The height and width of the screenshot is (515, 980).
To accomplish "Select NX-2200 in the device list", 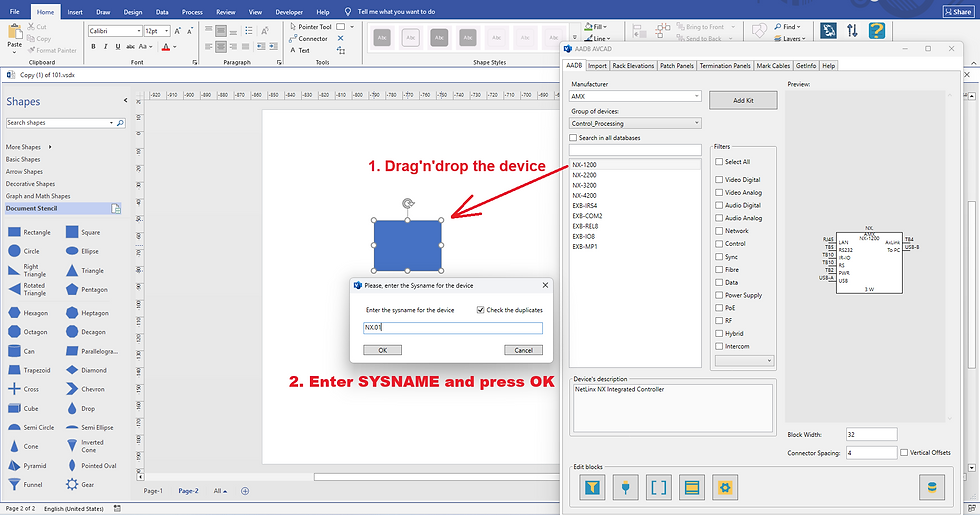I will 635,175.
